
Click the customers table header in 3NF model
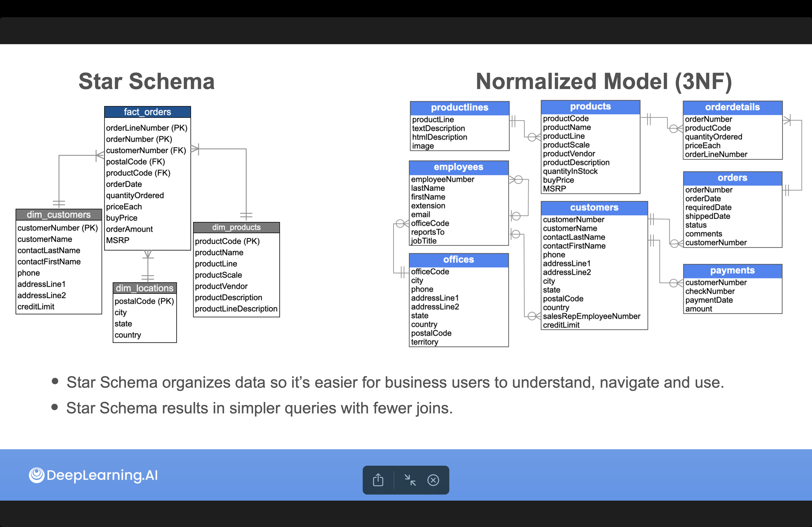pyautogui.click(x=594, y=207)
